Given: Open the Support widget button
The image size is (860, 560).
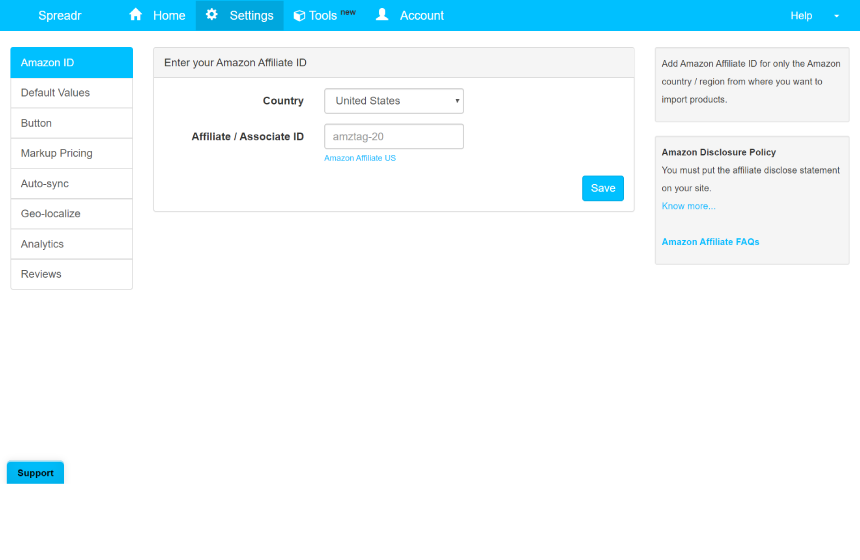Looking at the screenshot, I should click(35, 473).
